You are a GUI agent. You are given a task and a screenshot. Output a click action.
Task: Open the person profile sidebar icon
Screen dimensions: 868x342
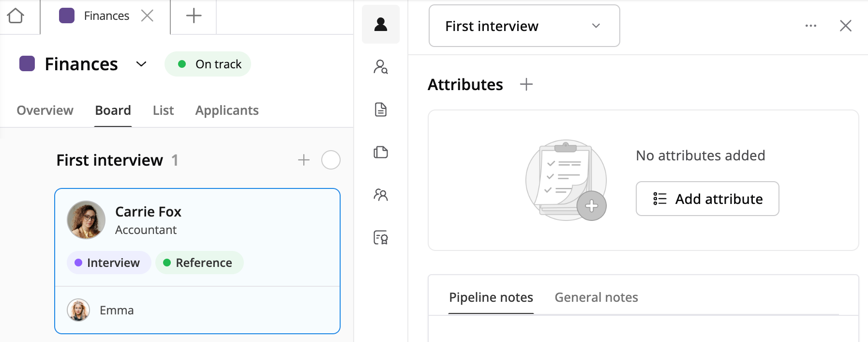pos(381,24)
